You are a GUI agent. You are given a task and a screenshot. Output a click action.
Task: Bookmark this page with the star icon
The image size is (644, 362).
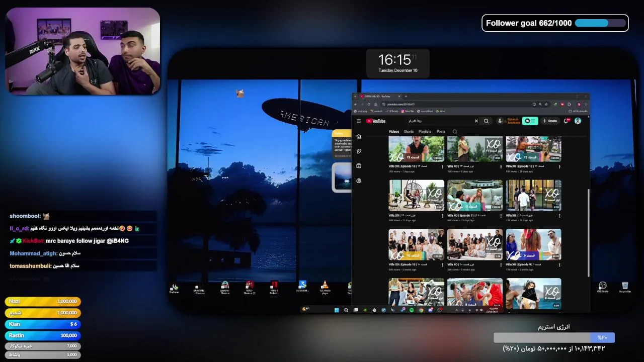click(x=546, y=104)
